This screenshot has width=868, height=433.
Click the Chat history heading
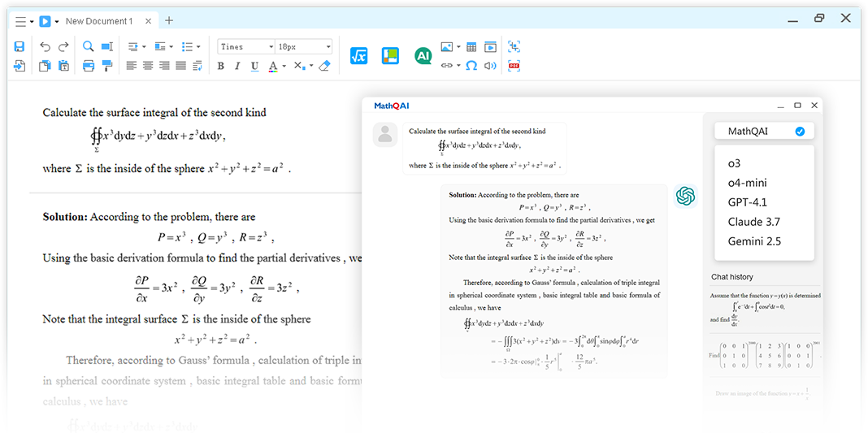pos(731,277)
